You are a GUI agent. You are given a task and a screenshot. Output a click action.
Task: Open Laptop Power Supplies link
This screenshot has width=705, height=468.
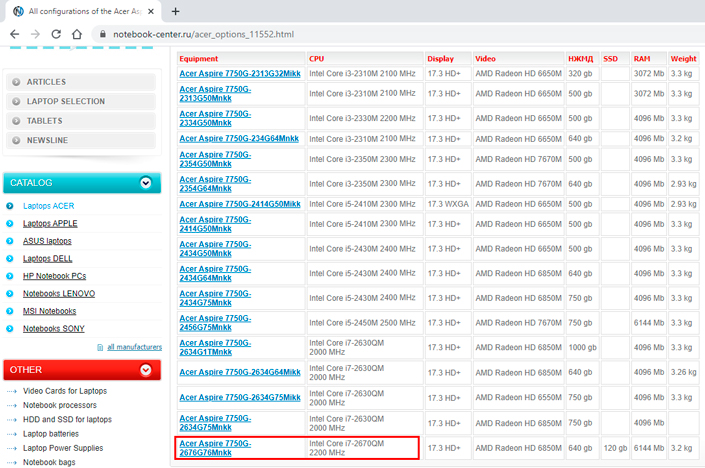tap(63, 448)
